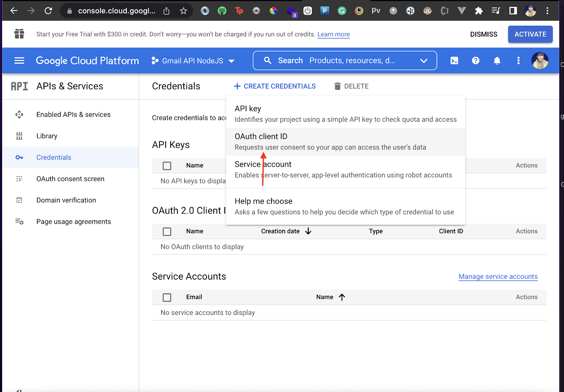Click the Library sidebar icon
564x392 pixels.
click(19, 136)
